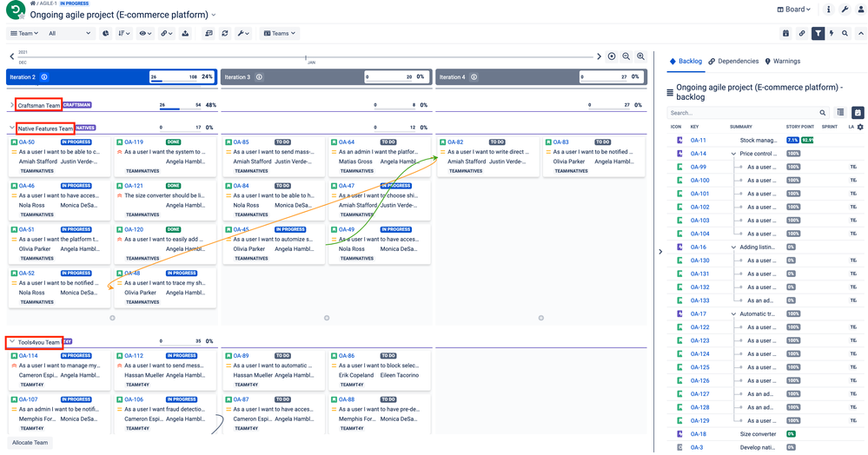Click the backlog Search input field
Viewport: 868px width, 455px height.
tap(748, 112)
